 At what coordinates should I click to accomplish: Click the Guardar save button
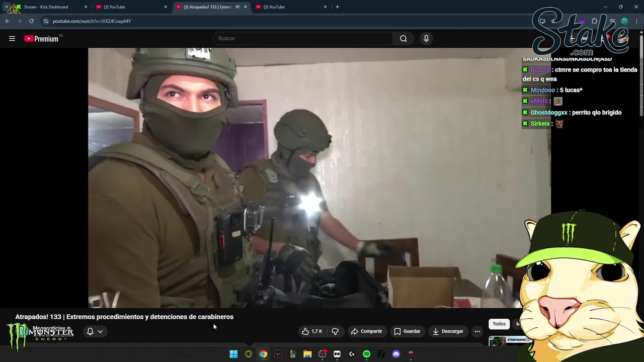pyautogui.click(x=407, y=331)
